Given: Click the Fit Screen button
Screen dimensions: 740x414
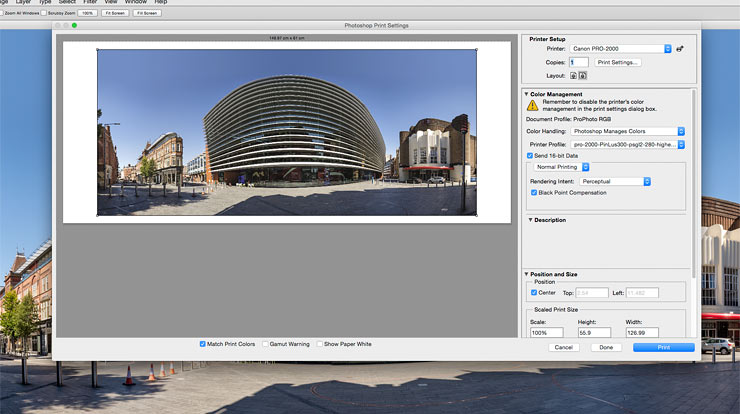Looking at the screenshot, I should click(115, 13).
